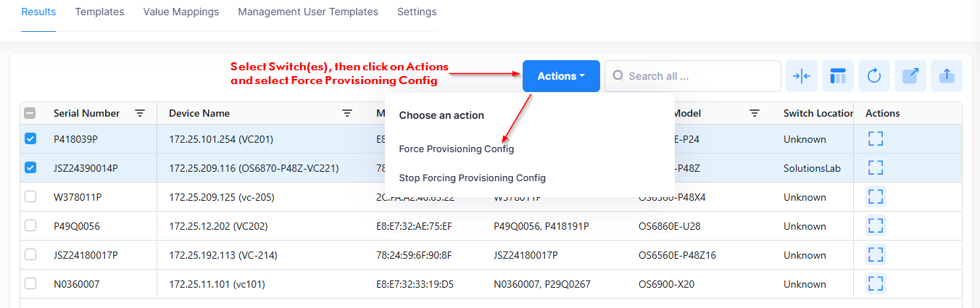980x308 pixels.
Task: Open Device Name column filter
Action: (x=347, y=113)
